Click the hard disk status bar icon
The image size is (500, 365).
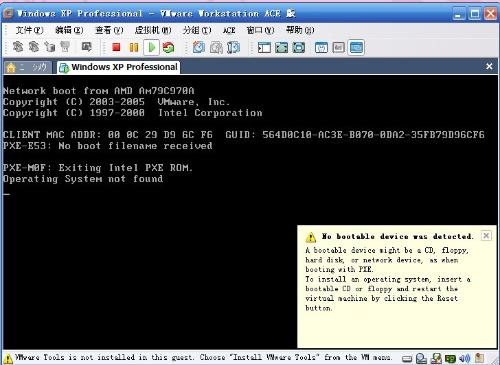tap(407, 359)
